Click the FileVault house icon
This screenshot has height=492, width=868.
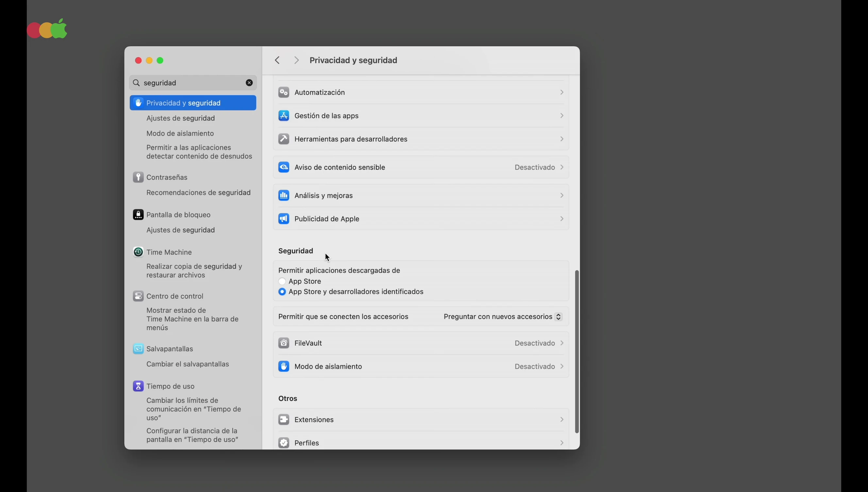click(283, 343)
